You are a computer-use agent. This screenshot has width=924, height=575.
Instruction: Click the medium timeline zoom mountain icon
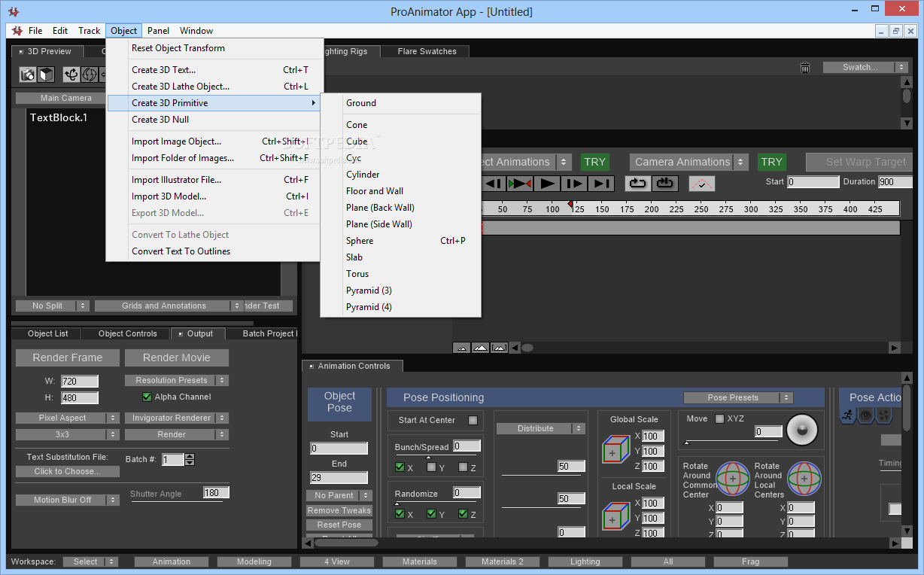[480, 348]
